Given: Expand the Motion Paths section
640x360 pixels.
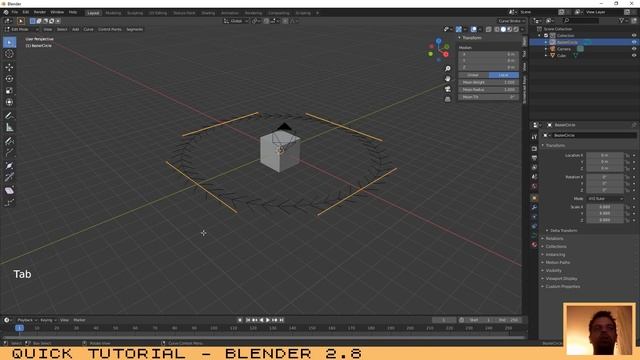Looking at the screenshot, I should point(558,262).
